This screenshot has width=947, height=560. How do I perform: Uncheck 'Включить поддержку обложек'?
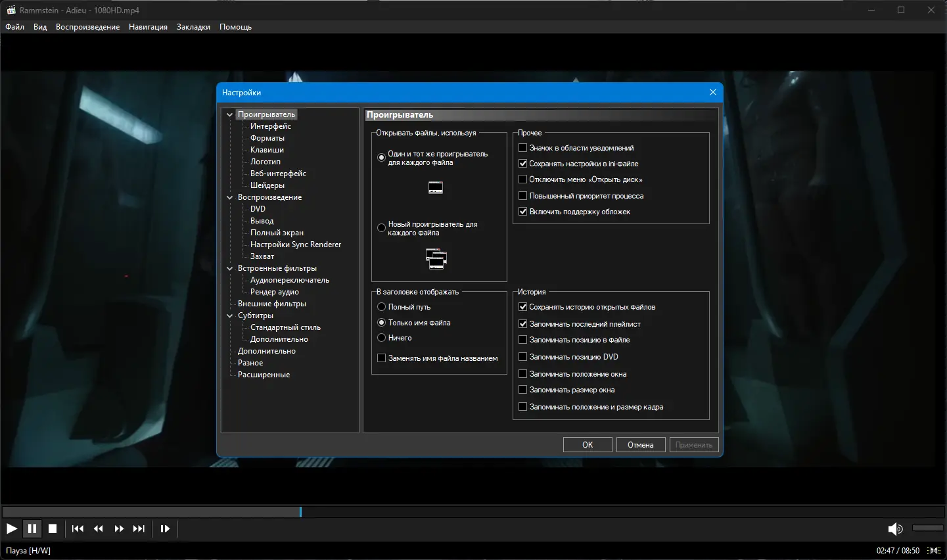pos(523,212)
